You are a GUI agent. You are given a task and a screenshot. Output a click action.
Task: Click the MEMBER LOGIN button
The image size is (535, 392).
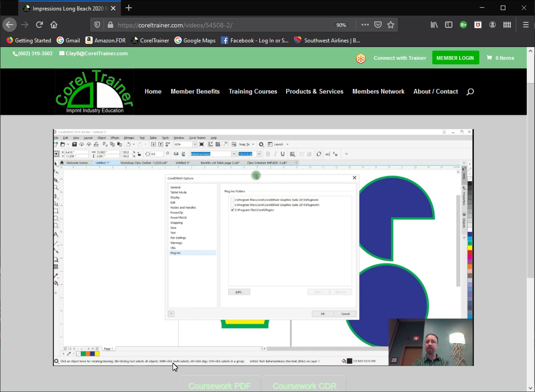tap(455, 58)
